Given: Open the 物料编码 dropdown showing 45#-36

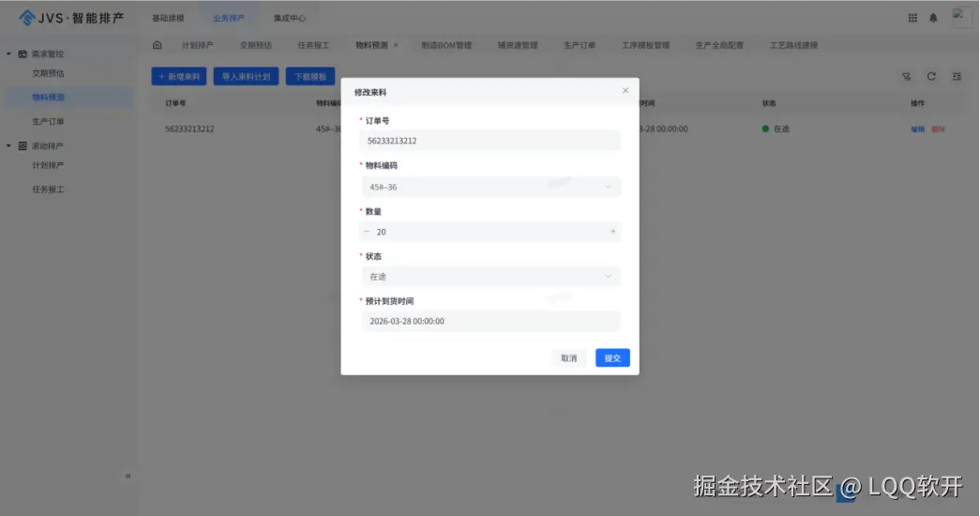Looking at the screenshot, I should point(490,187).
